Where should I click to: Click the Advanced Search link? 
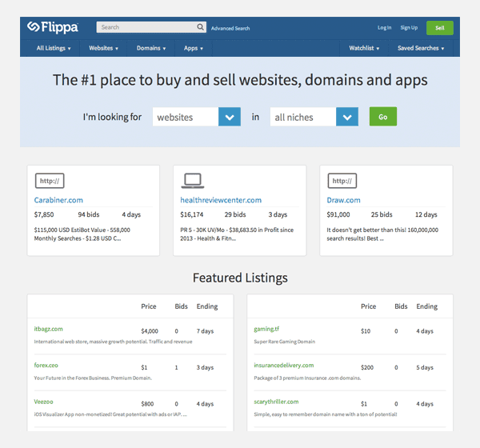pyautogui.click(x=230, y=28)
